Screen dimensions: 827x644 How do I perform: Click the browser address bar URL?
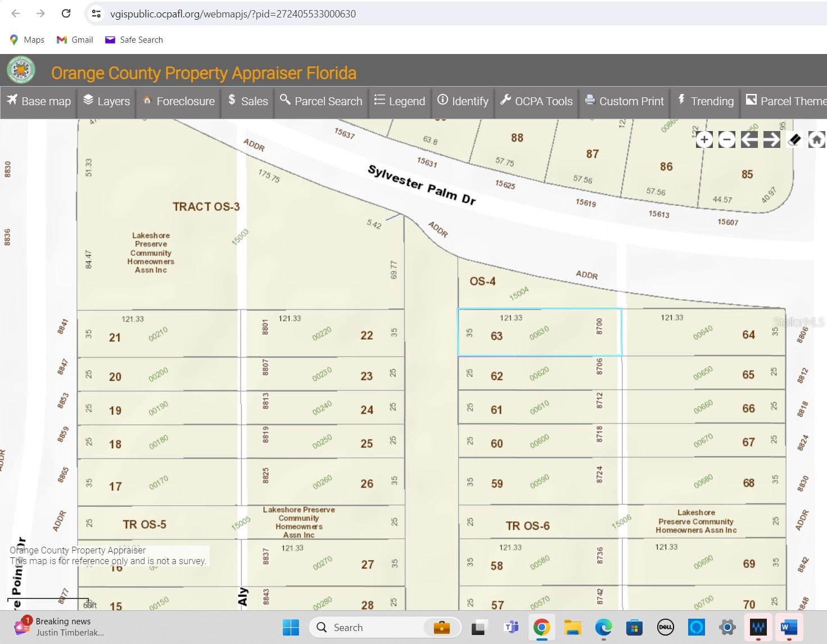233,14
